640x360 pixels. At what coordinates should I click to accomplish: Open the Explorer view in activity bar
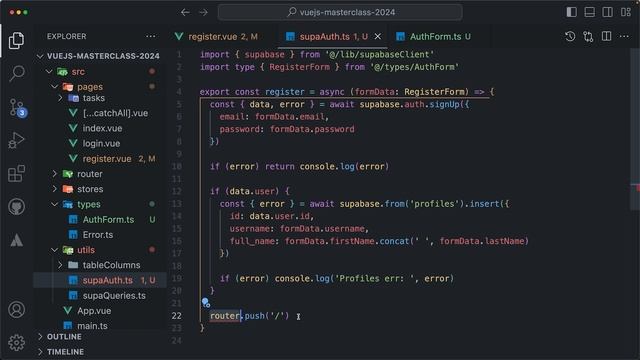(x=16, y=40)
